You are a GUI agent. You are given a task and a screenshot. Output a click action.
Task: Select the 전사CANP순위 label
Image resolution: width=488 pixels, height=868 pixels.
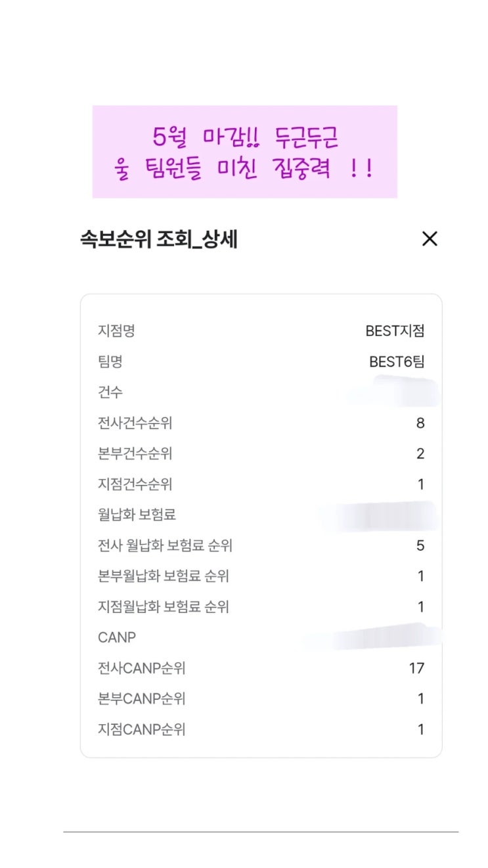(x=141, y=669)
